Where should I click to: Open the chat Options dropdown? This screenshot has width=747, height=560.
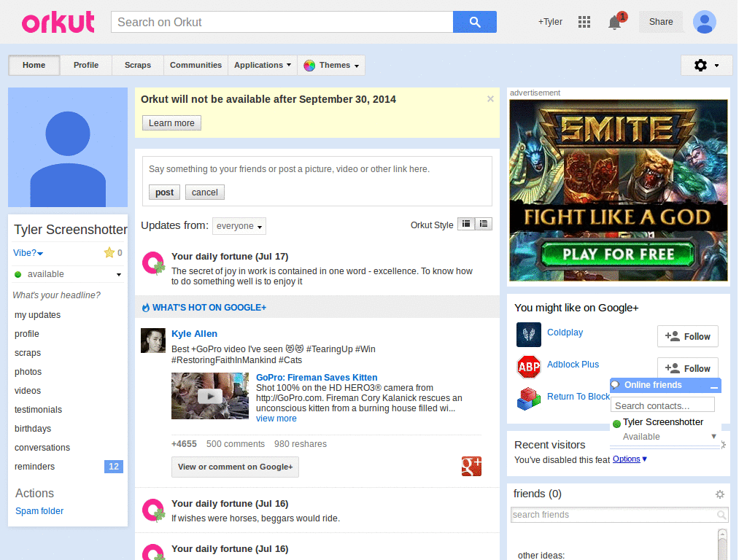click(630, 459)
